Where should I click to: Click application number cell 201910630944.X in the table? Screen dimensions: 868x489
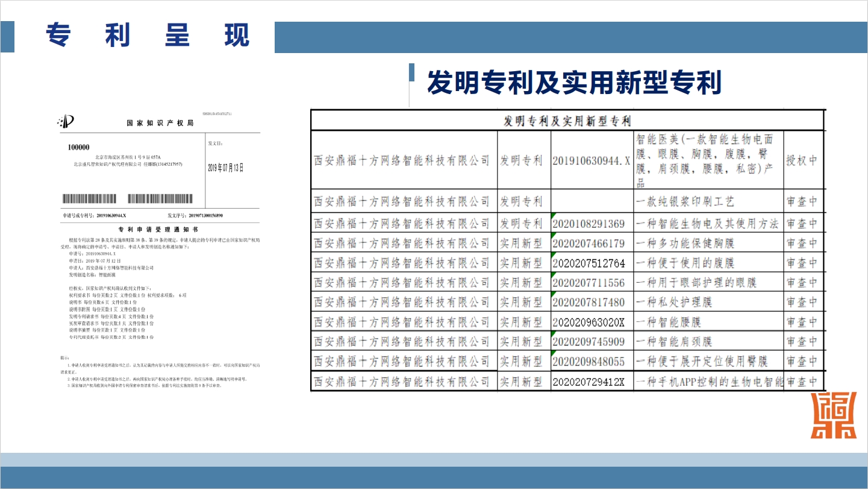[x=592, y=160]
